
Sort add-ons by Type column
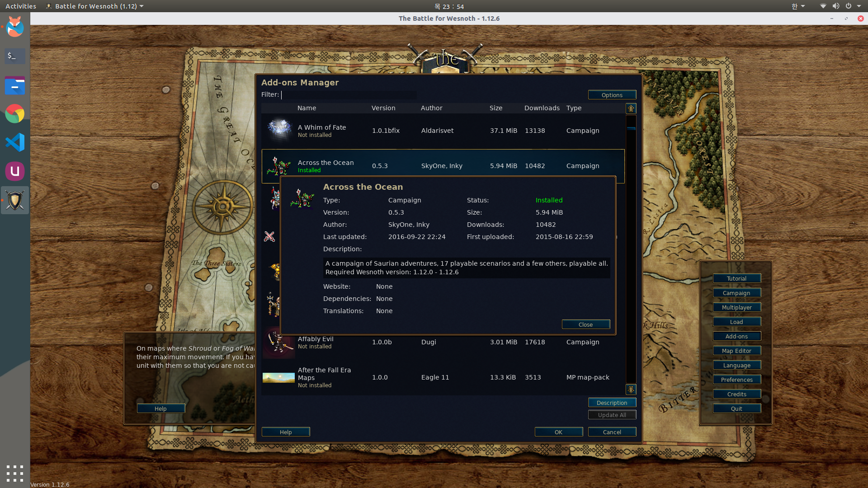pos(574,108)
